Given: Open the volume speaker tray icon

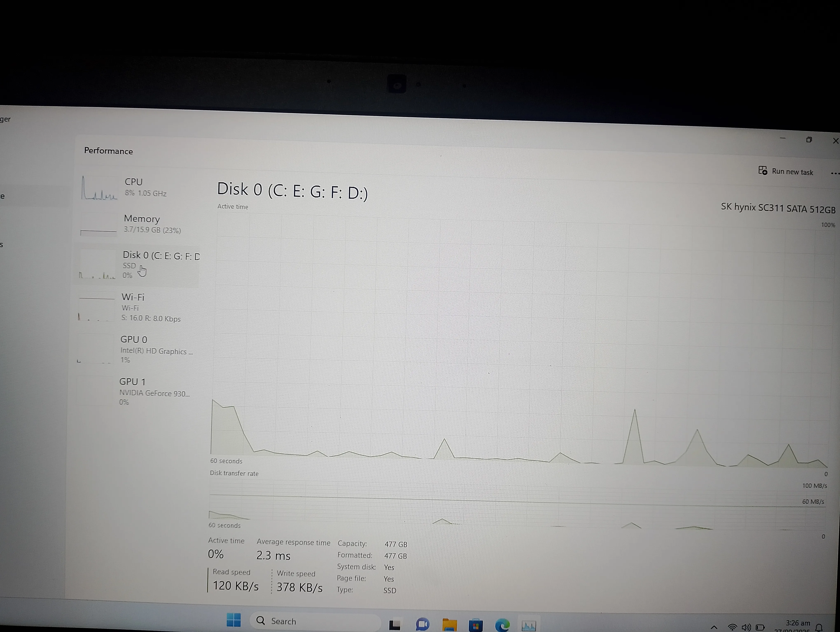Looking at the screenshot, I should [746, 627].
